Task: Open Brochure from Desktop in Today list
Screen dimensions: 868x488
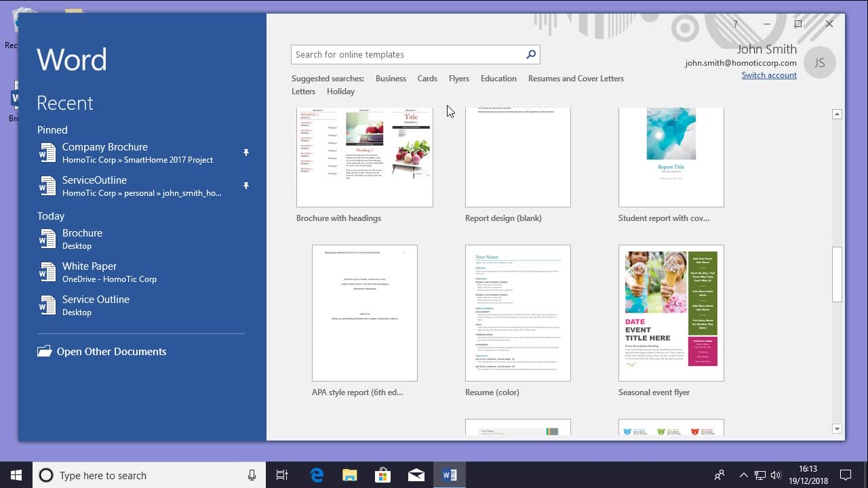Action: pos(144,239)
